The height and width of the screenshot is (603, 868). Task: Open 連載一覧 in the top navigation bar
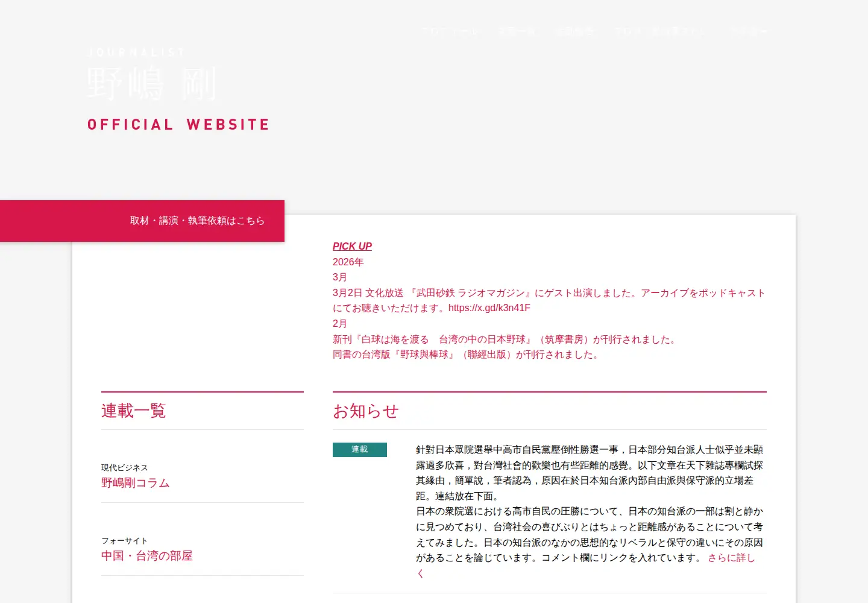pyautogui.click(x=517, y=31)
